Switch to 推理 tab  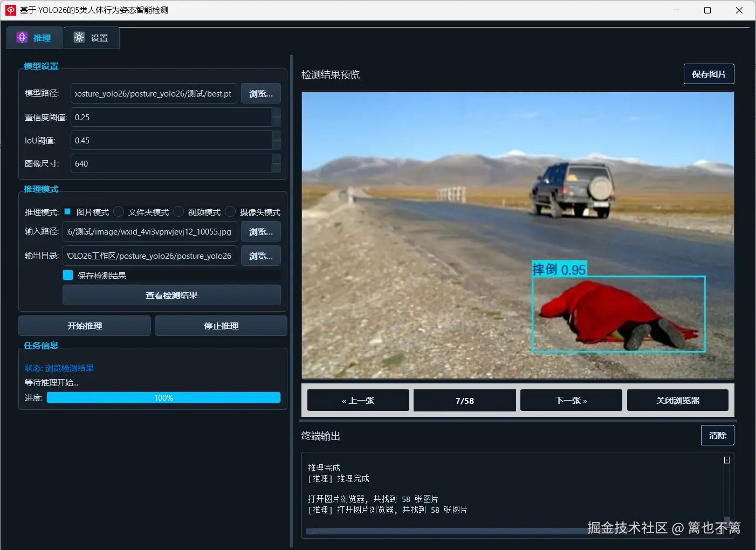[35, 38]
